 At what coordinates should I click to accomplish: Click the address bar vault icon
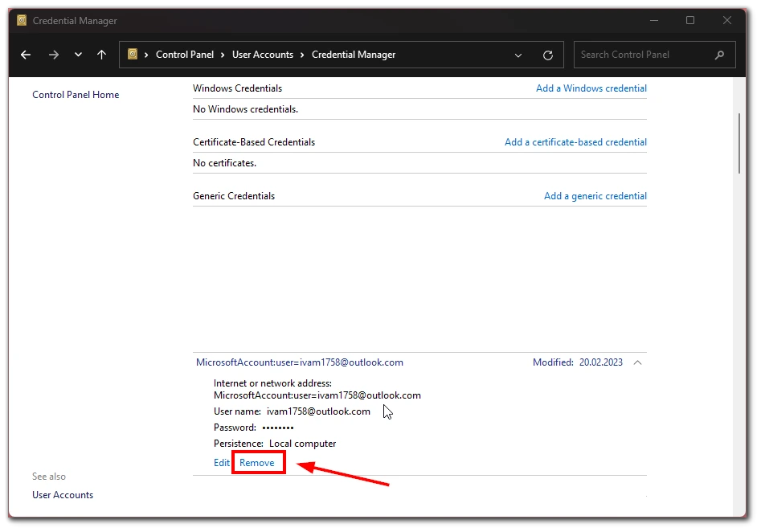click(x=133, y=54)
